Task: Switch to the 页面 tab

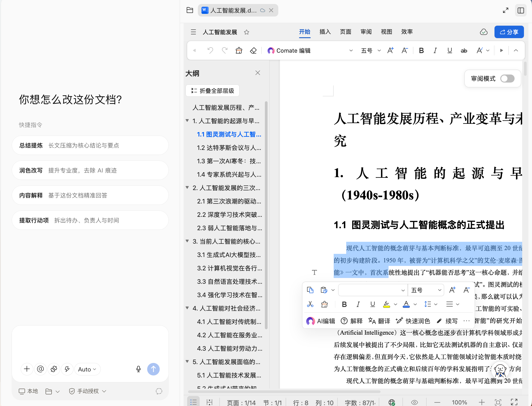Action: tap(346, 32)
